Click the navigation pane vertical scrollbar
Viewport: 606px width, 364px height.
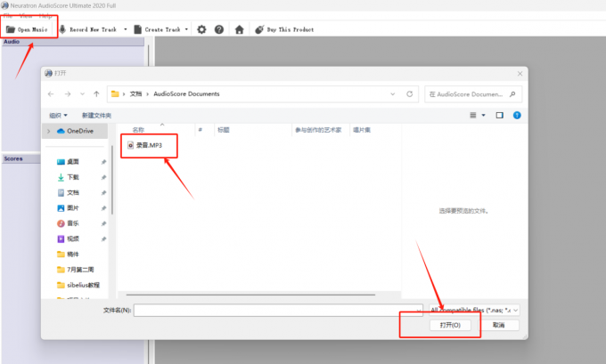coord(112,180)
